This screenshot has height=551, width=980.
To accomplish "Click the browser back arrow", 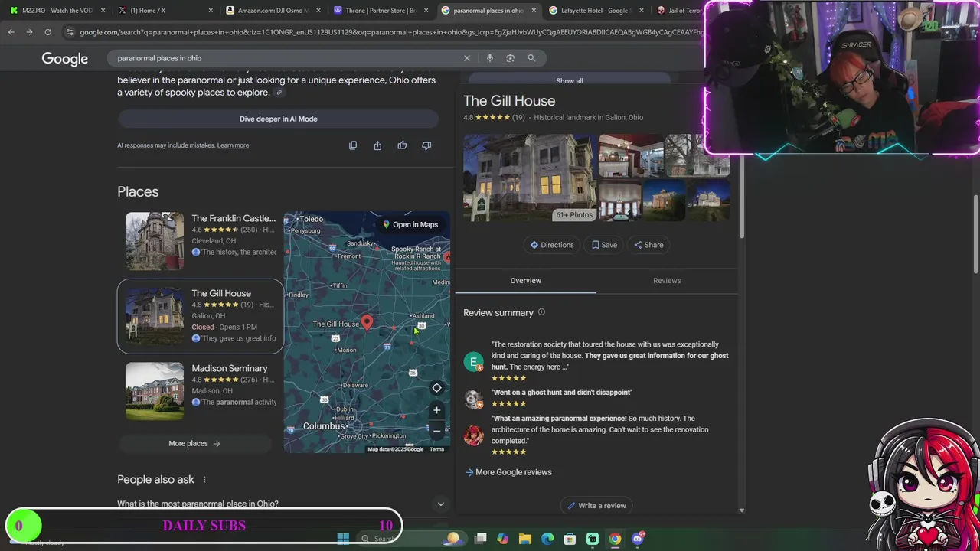I will (11, 32).
